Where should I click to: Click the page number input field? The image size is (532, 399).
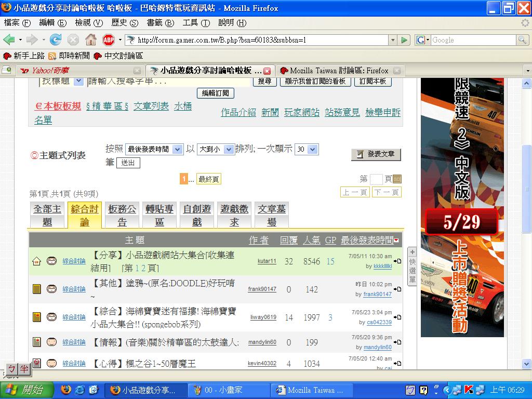376,179
